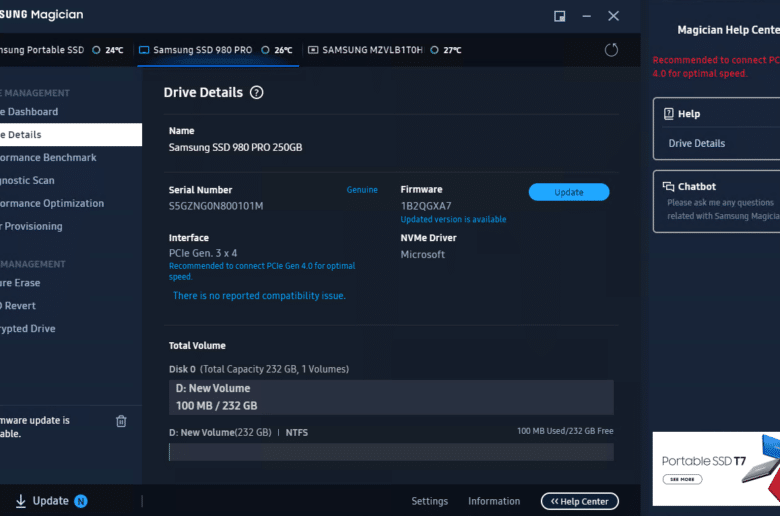Click the 'Samsung SSD 980 PRO 250GB' name

coord(235,148)
